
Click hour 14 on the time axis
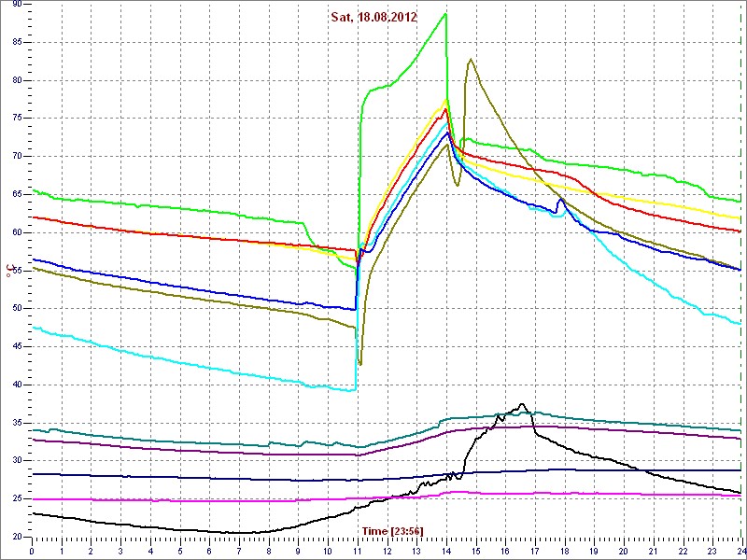pyautogui.click(x=446, y=551)
